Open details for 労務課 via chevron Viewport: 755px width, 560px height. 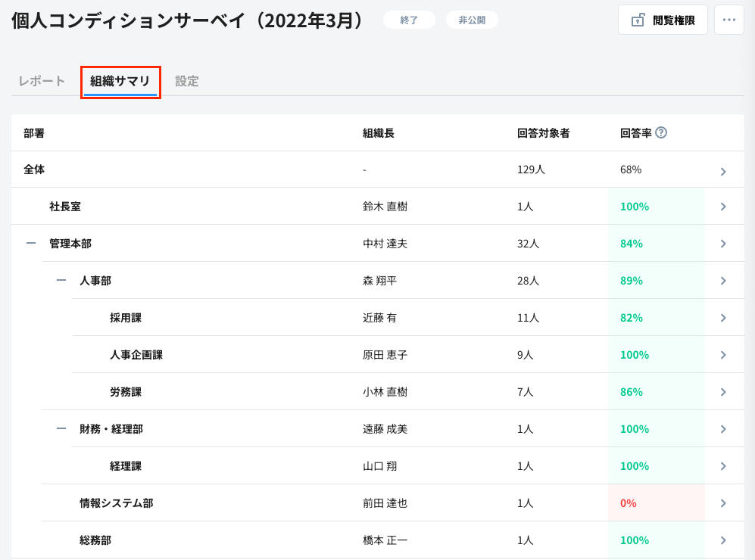(x=723, y=391)
